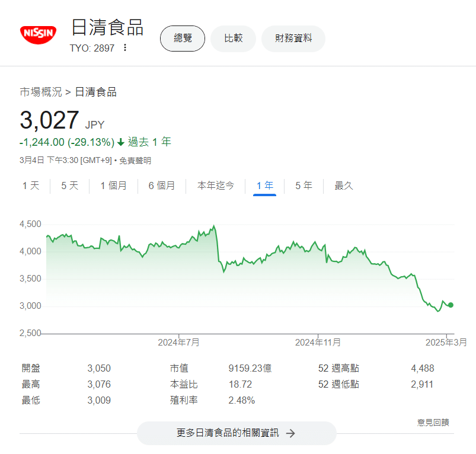Choose the 6 個月 time range

pyautogui.click(x=161, y=186)
